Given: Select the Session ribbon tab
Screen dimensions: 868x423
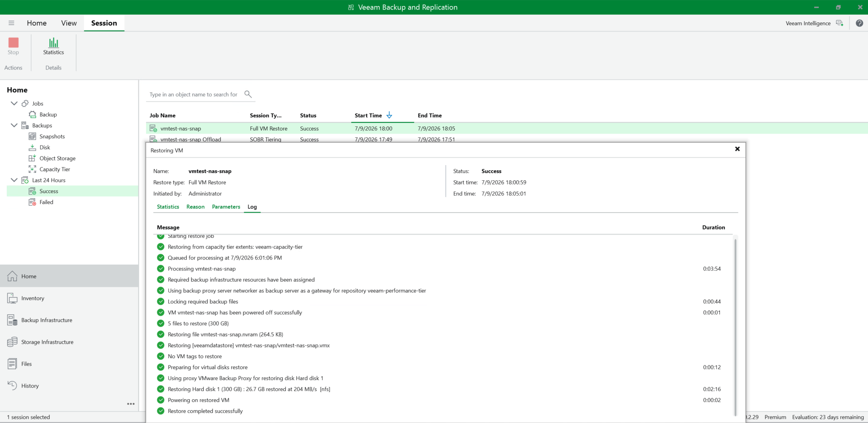Looking at the screenshot, I should [104, 23].
